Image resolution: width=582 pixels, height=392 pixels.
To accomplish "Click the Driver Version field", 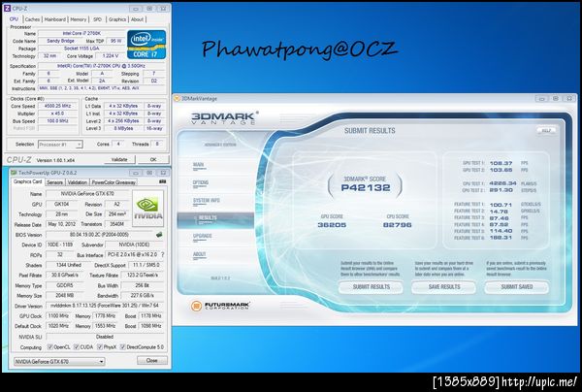I will tap(105, 306).
